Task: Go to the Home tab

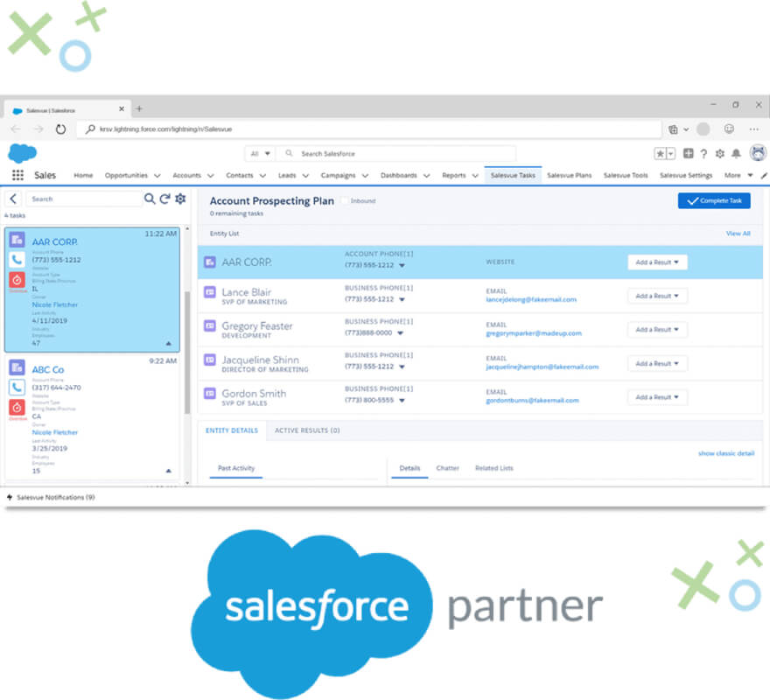Action: 83,175
